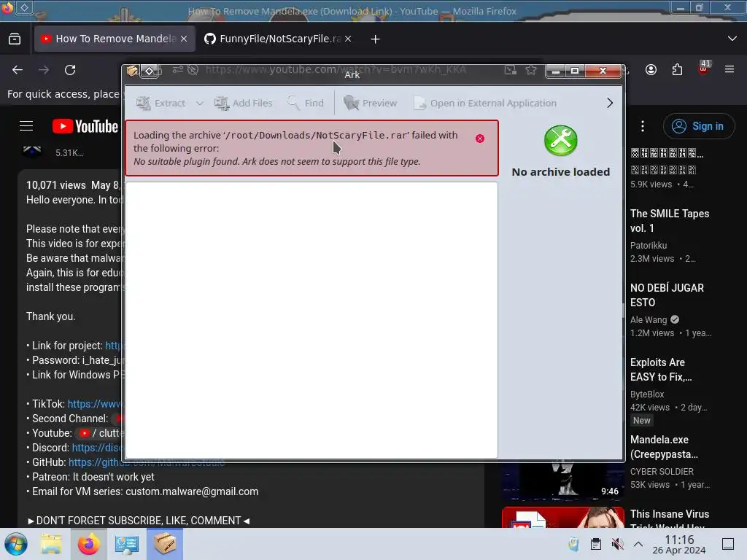Click the 9:46 video thumbnail
The image size is (747, 560).
coord(562,480)
